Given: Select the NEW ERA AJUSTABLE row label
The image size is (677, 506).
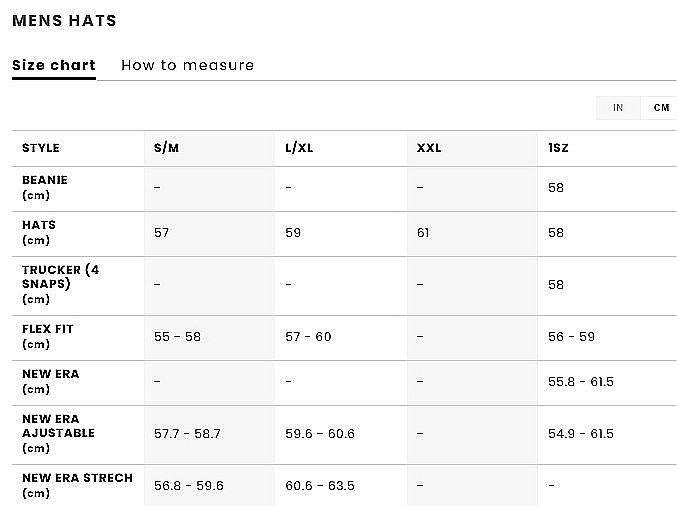Looking at the screenshot, I should tap(58, 433).
